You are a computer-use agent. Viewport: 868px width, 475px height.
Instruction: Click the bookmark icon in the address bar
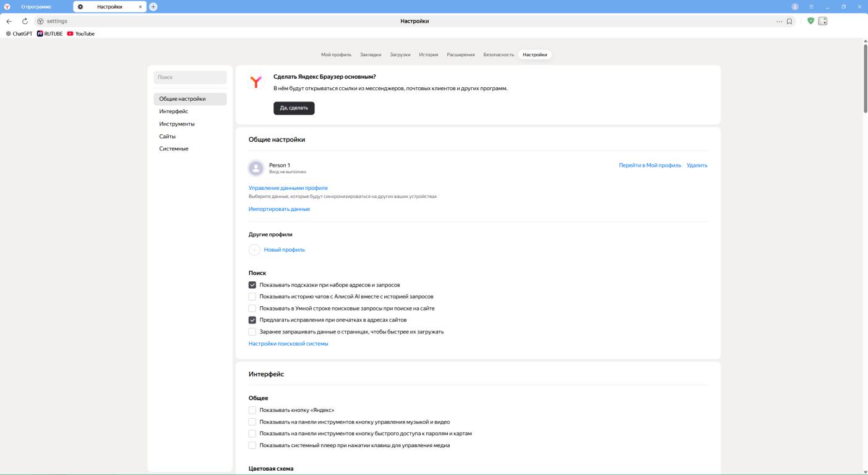(789, 21)
